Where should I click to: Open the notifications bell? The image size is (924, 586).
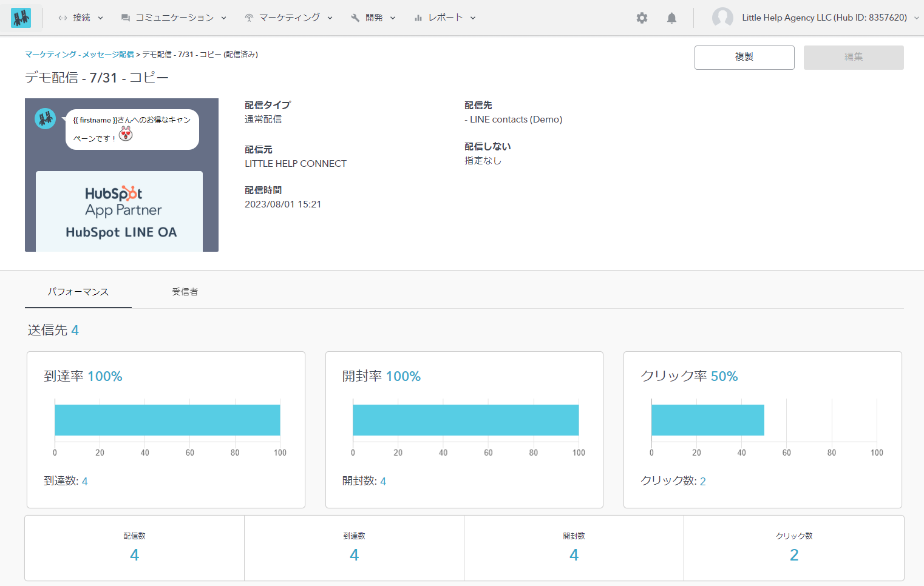671,18
